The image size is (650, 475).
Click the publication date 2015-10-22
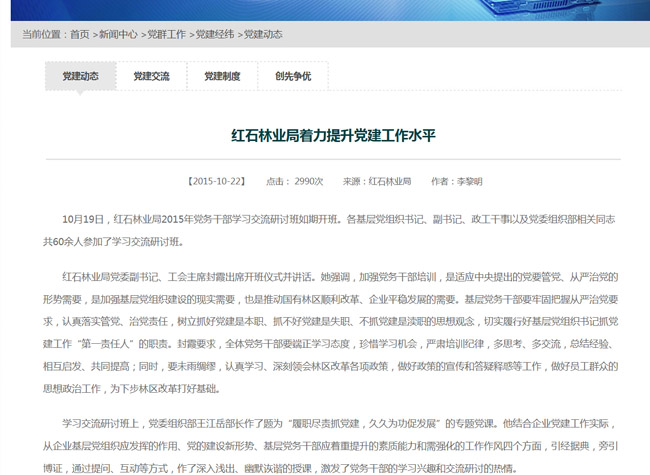point(217,182)
